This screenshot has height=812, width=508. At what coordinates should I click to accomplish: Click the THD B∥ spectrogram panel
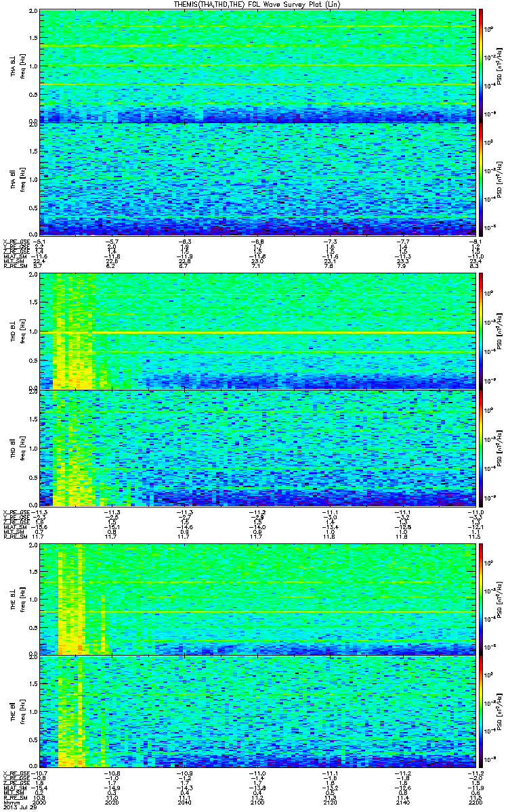click(258, 447)
